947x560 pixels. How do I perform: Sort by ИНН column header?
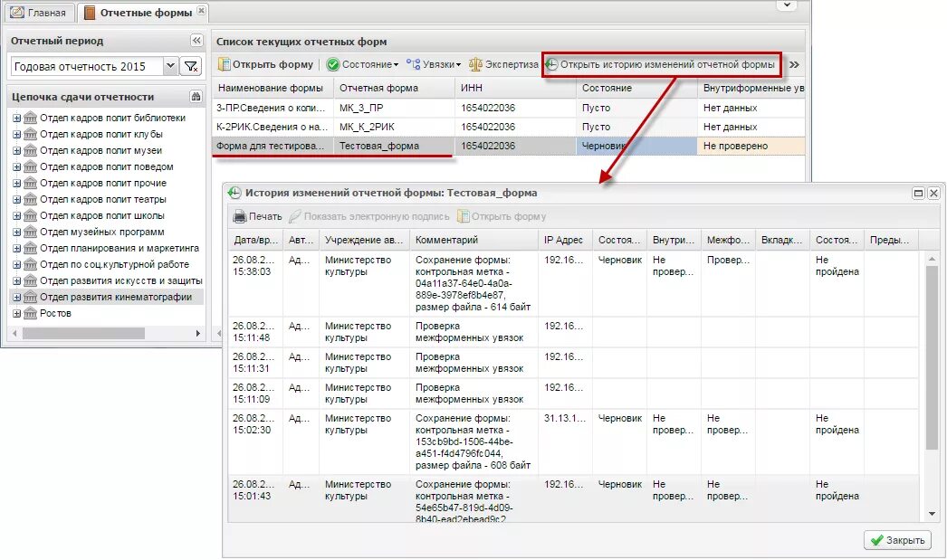[515, 88]
